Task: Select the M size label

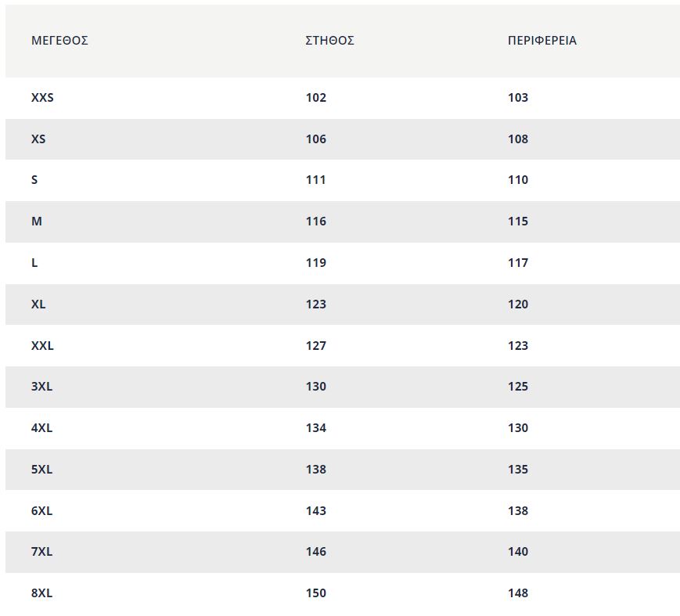Action: [37, 222]
